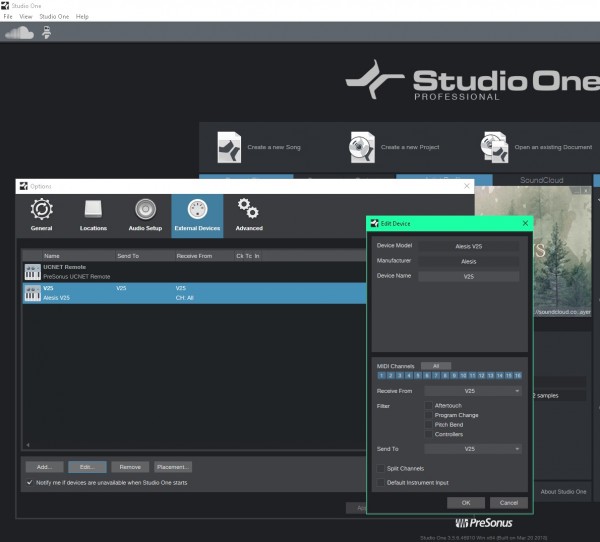The height and width of the screenshot is (542, 600).
Task: Select External Devices dial icon
Action: pyautogui.click(x=197, y=209)
